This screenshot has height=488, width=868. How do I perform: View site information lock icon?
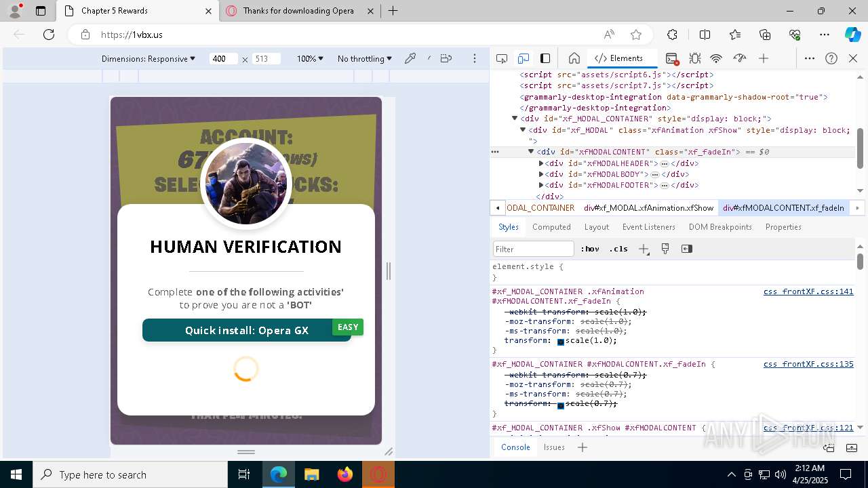pos(85,35)
